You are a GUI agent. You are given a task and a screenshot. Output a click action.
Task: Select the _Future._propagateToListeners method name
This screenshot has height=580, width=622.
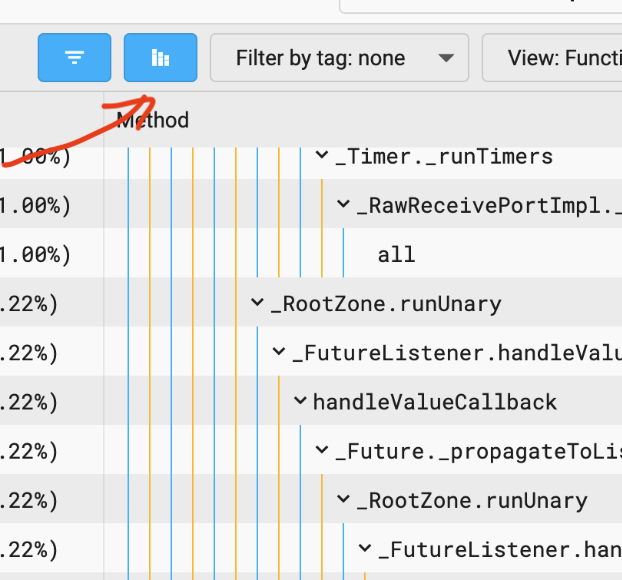coord(478,451)
